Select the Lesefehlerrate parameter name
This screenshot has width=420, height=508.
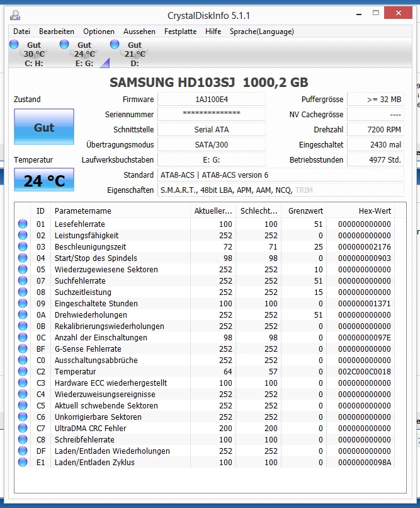pyautogui.click(x=79, y=224)
